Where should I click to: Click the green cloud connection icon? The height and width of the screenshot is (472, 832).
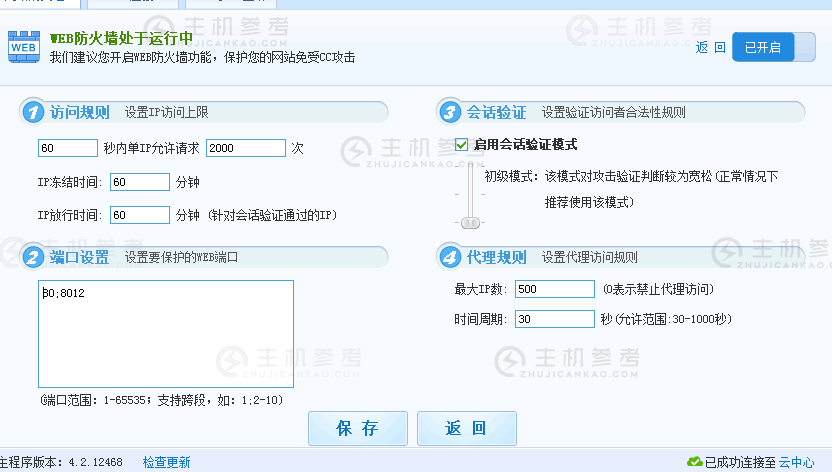694,462
